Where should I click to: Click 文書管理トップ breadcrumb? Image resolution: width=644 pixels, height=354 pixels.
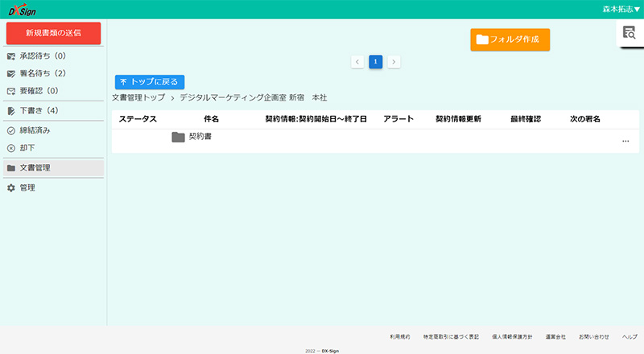click(x=138, y=97)
